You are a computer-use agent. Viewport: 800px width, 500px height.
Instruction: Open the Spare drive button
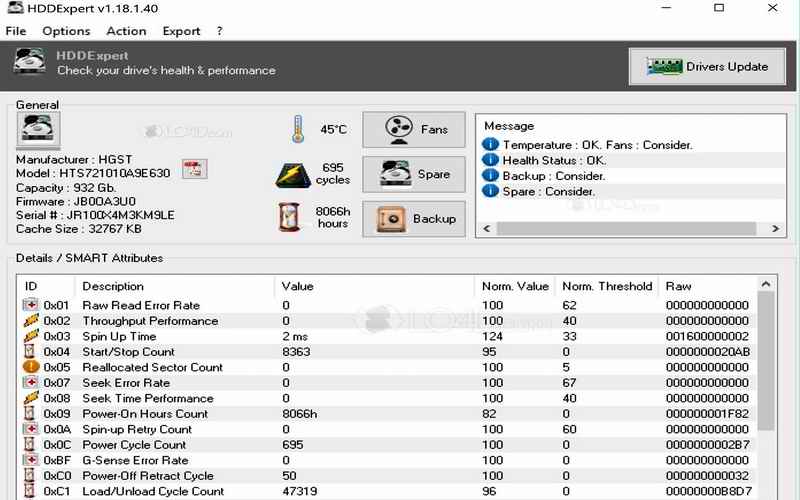[x=413, y=174]
